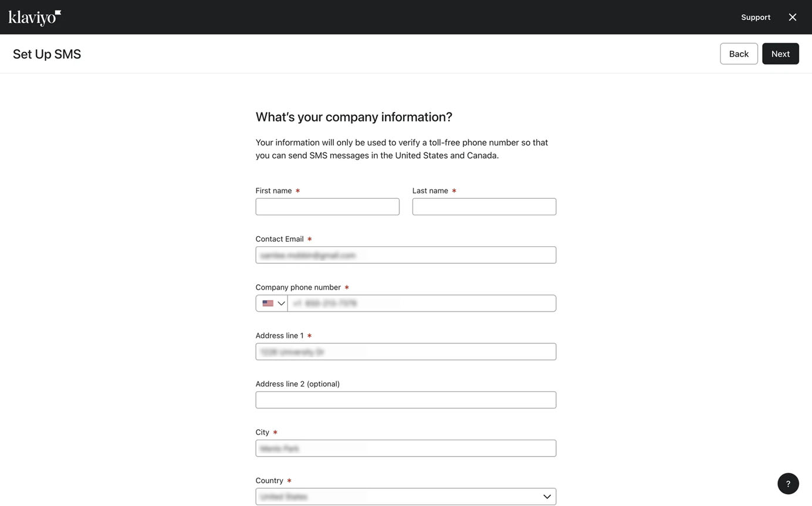The width and height of the screenshot is (812, 506).
Task: Select the Address line 2 optional field
Action: pyautogui.click(x=405, y=399)
